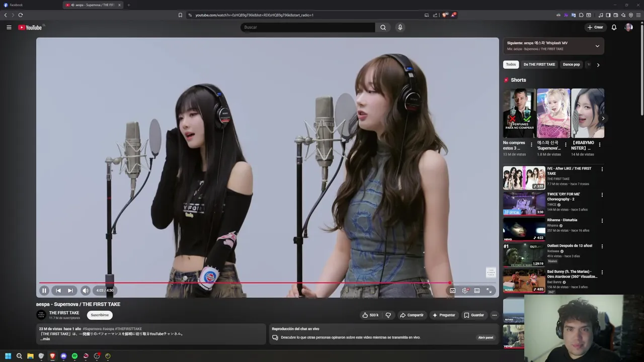644x362 pixels.
Task: Skip to the next video
Action: pos(70,290)
